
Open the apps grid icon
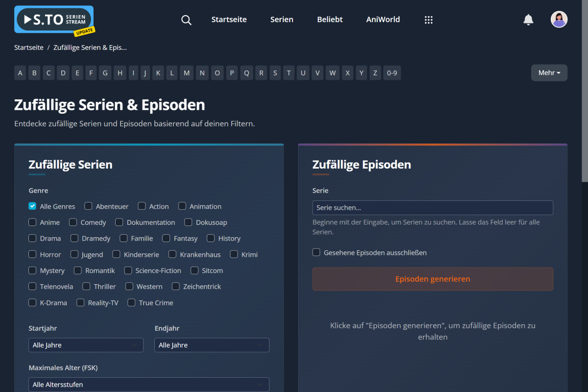tap(429, 20)
